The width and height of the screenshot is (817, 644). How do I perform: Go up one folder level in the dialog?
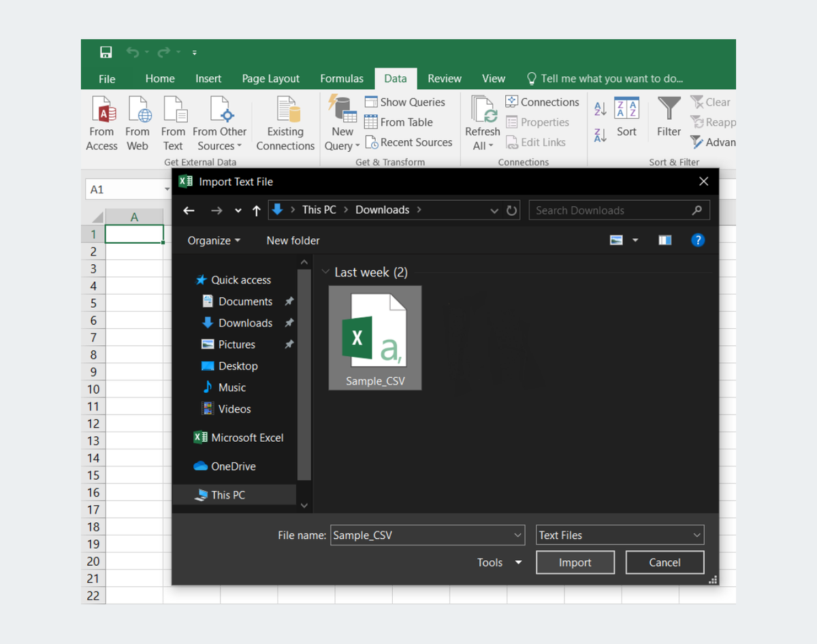tap(257, 210)
